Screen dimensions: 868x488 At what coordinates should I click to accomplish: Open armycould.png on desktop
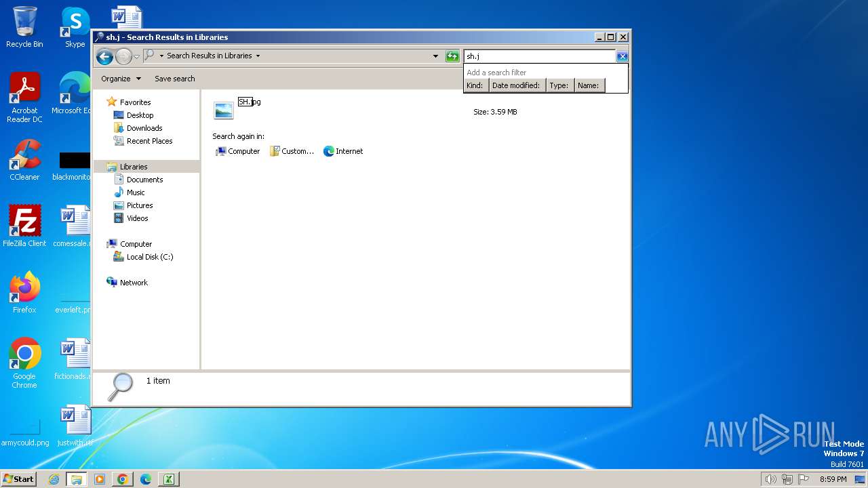click(25, 432)
